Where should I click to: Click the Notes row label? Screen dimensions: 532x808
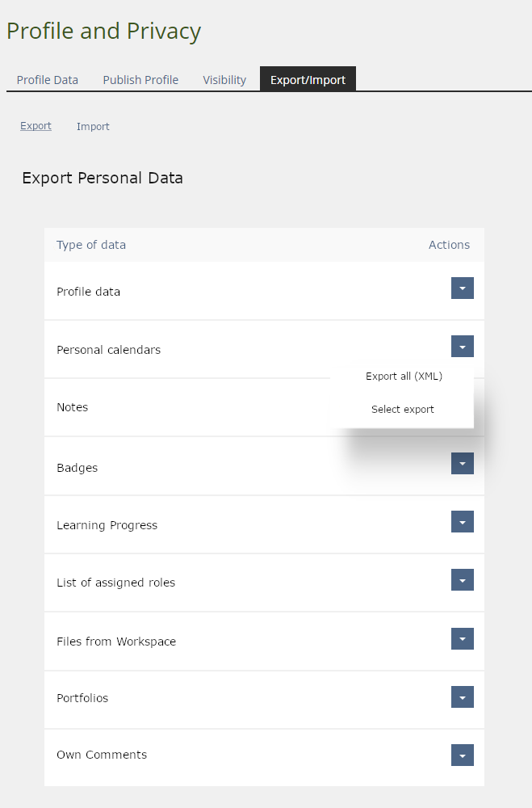73,407
